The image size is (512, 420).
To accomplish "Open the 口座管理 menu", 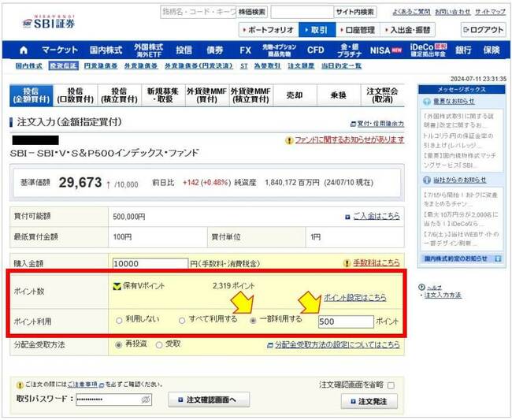I will point(358,30).
